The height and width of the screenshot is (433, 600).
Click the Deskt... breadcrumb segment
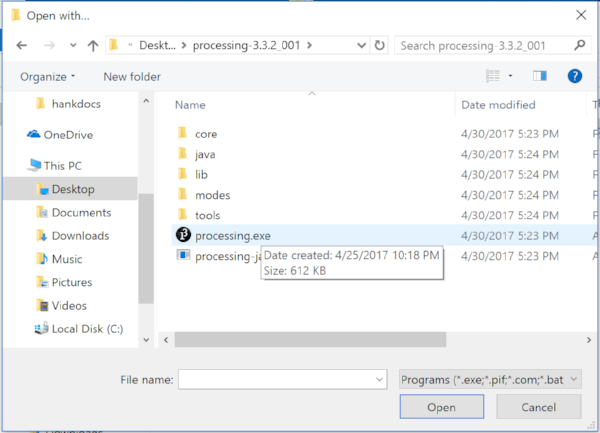157,46
